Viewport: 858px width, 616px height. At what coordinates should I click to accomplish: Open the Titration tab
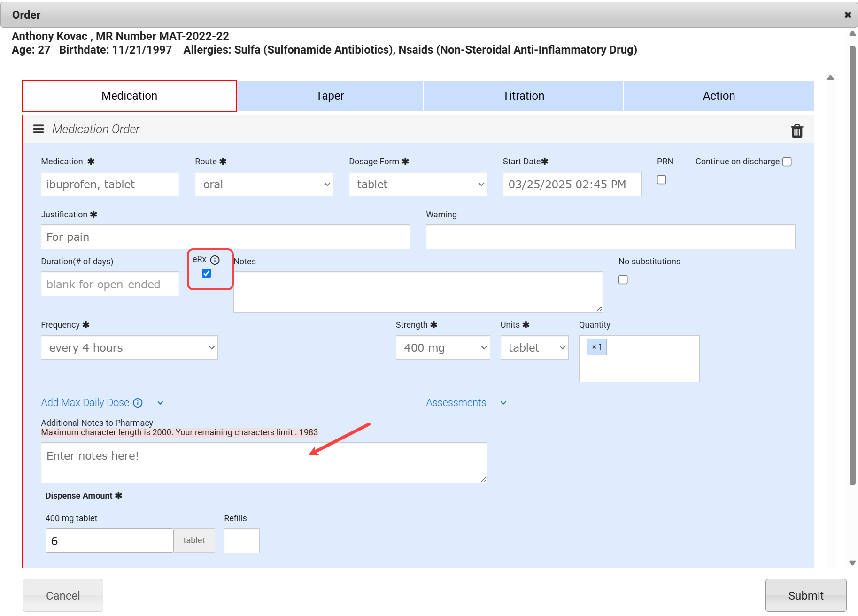tap(523, 96)
